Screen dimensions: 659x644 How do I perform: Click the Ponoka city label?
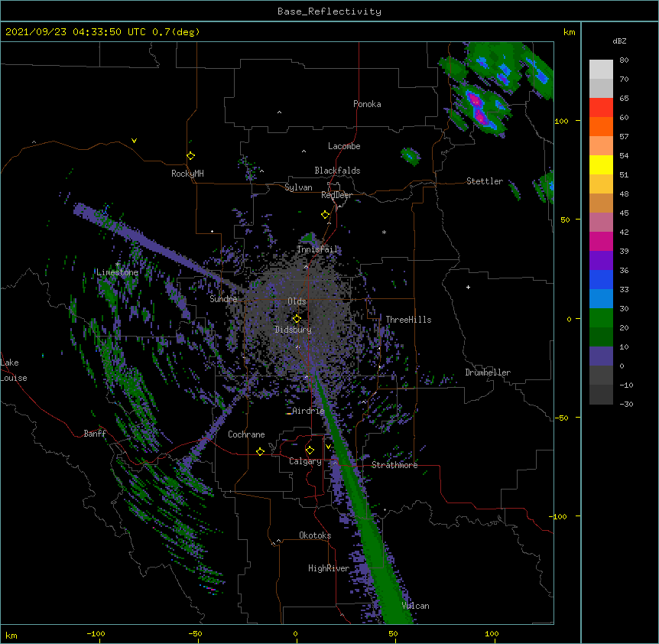click(x=367, y=104)
